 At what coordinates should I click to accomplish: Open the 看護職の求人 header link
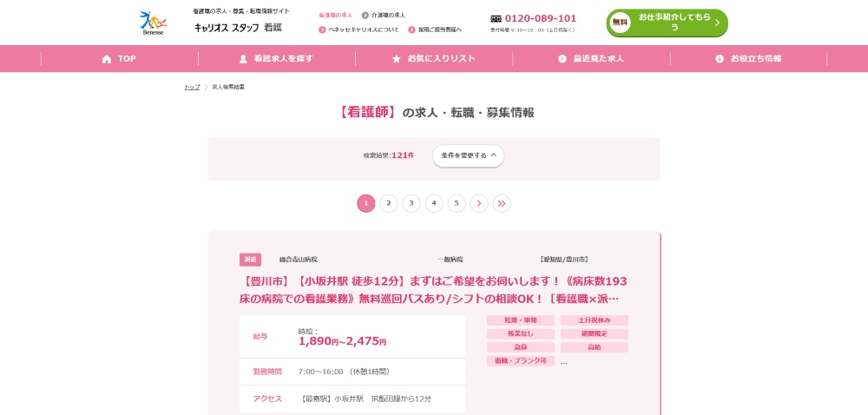click(335, 15)
